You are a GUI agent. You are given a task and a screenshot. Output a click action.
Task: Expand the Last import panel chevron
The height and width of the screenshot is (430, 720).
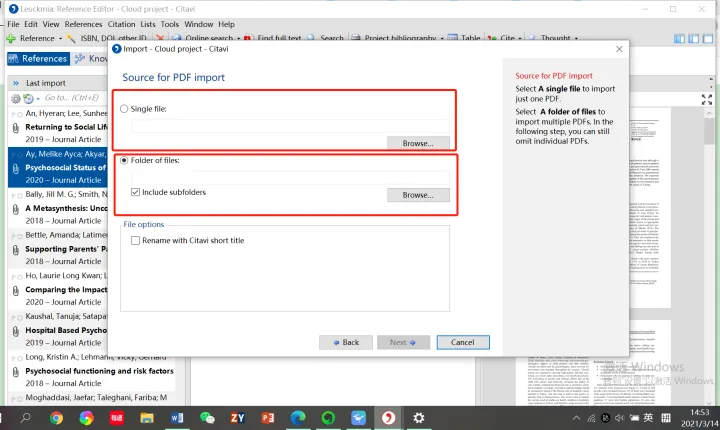[x=14, y=83]
